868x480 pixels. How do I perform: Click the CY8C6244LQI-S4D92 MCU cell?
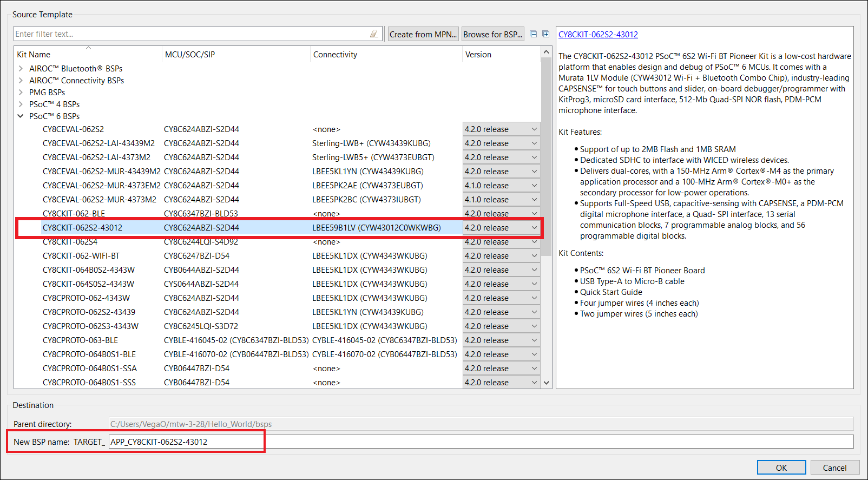(201, 242)
